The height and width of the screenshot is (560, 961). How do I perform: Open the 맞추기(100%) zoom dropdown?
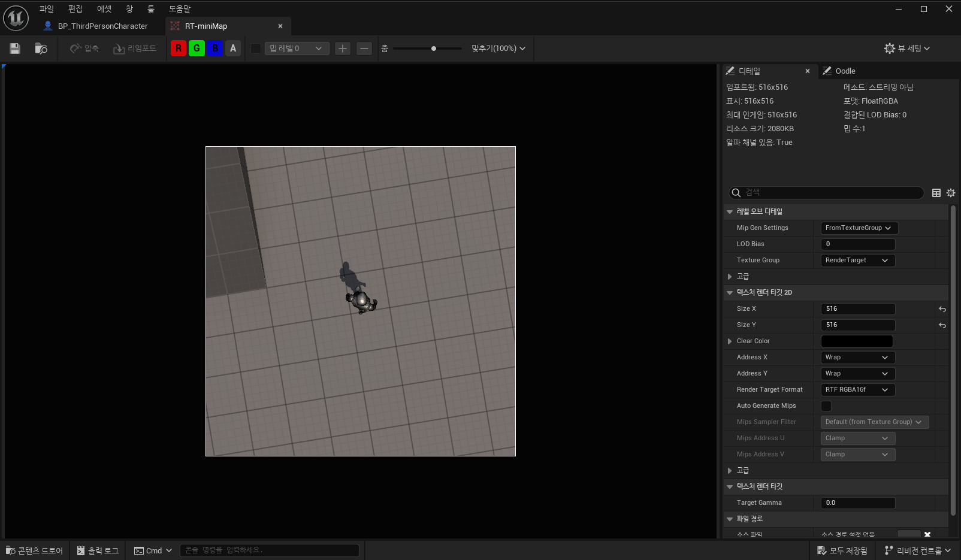tap(498, 49)
